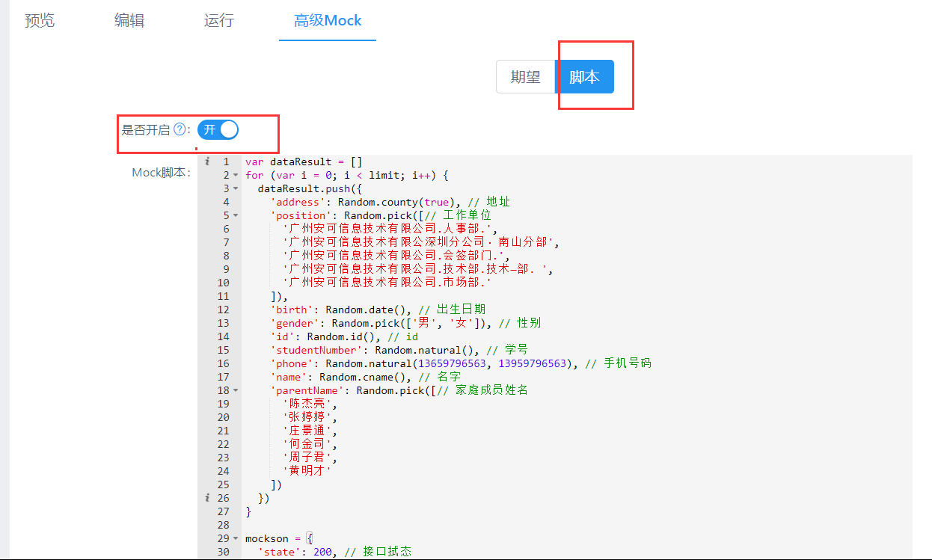Switch to the 期望 mode button
This screenshot has height=560, width=932.
pos(525,77)
